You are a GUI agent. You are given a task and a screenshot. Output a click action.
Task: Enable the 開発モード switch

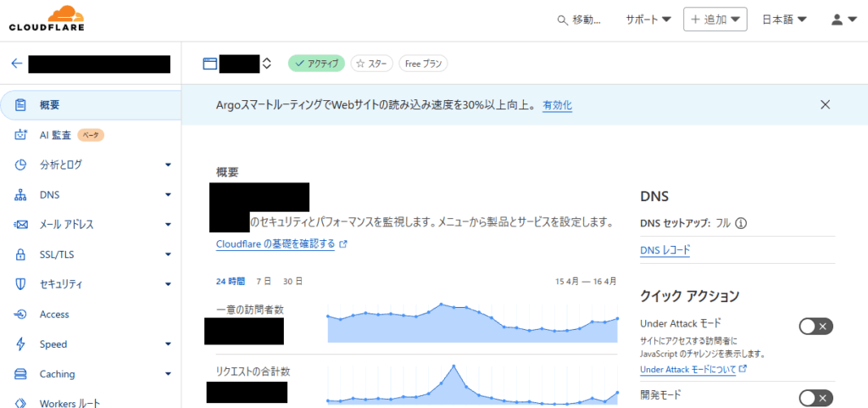(816, 398)
